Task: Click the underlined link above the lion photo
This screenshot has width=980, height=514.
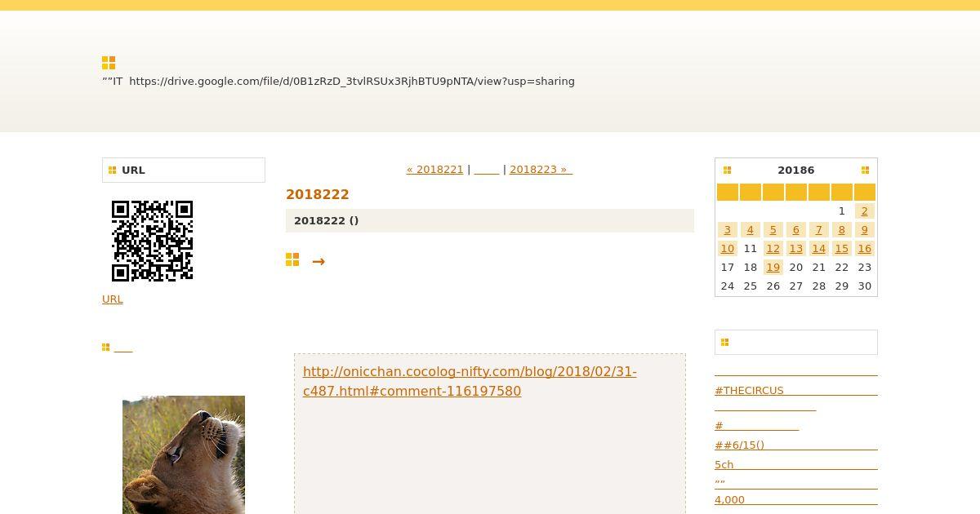Action: pyautogui.click(x=123, y=348)
